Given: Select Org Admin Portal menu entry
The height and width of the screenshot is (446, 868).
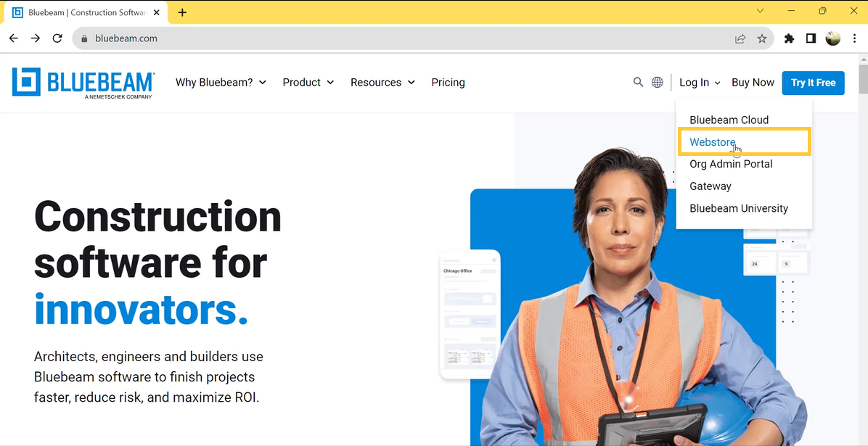Looking at the screenshot, I should pyautogui.click(x=731, y=164).
